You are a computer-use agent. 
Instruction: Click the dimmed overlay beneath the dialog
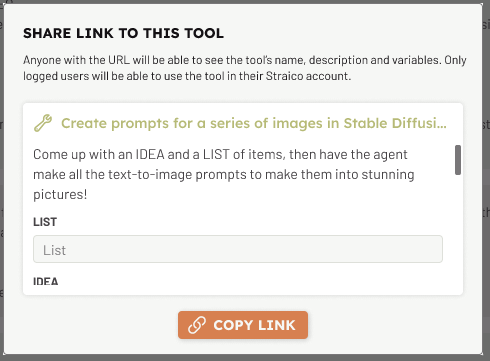tap(245, 358)
